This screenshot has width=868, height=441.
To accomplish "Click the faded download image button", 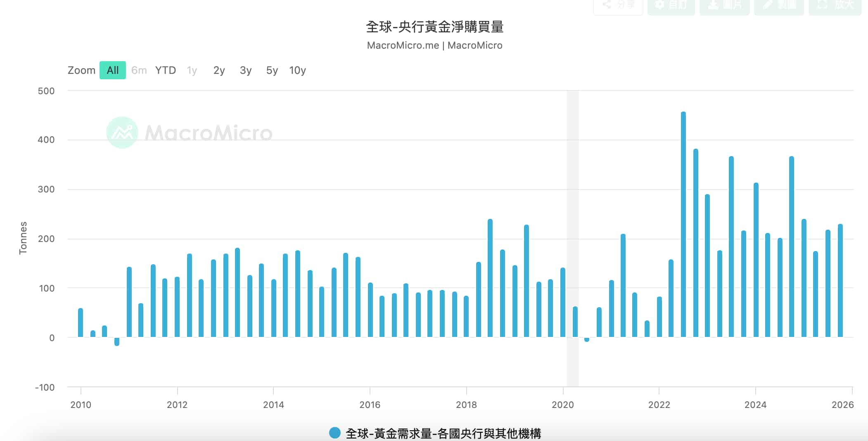I will pyautogui.click(x=724, y=5).
